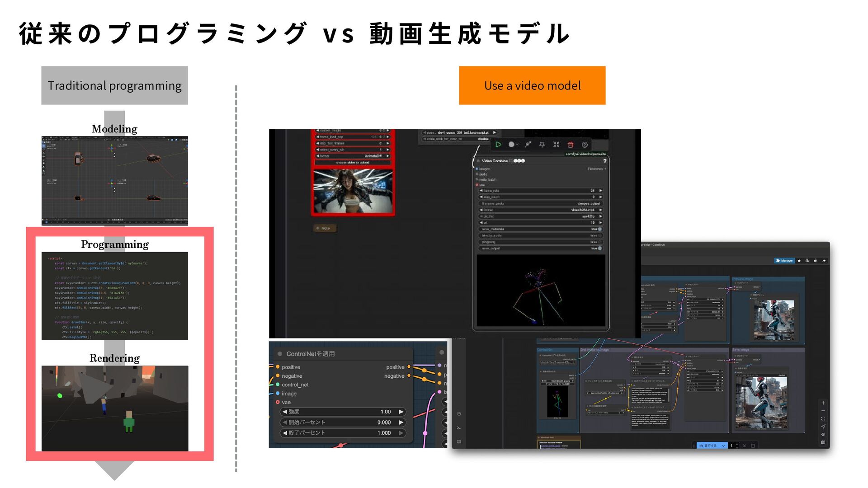868x488 pixels.
Task: Click zoom in plus icon on canvas
Action: click(x=823, y=403)
